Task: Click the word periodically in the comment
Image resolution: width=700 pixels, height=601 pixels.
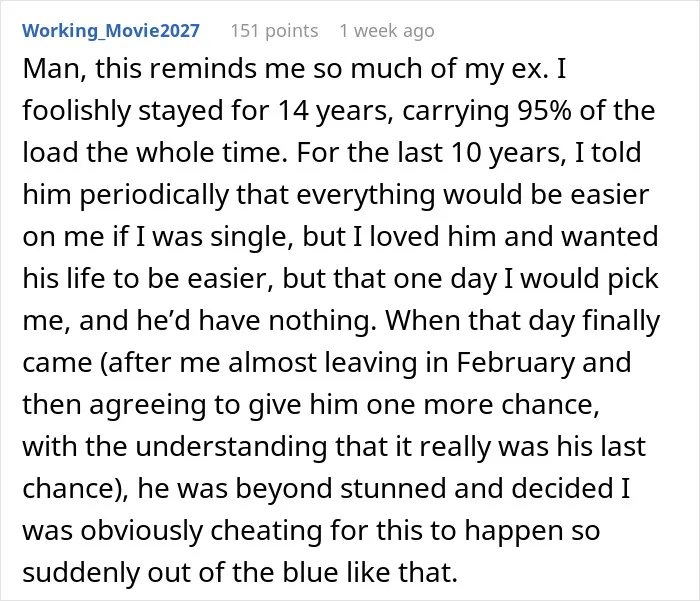Action: pyautogui.click(x=154, y=195)
